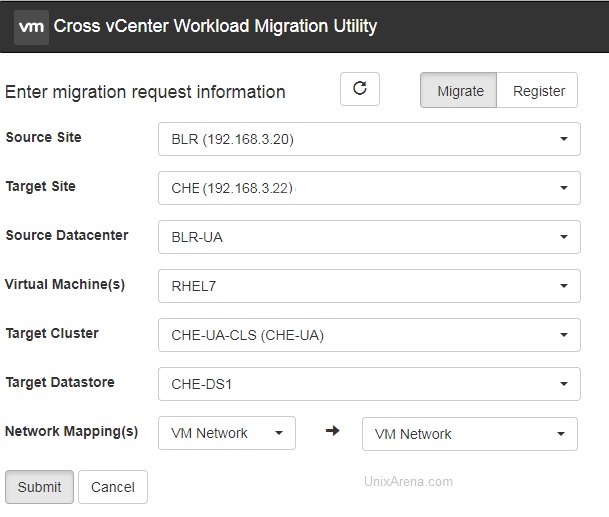Click the Source Datacenter label
This screenshot has width=609, height=517.
coord(67,235)
